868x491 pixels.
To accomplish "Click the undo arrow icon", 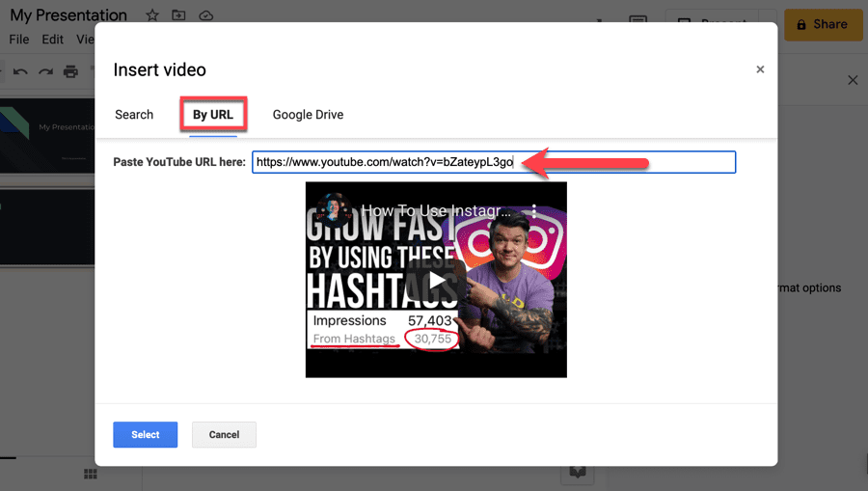I will pyautogui.click(x=20, y=71).
